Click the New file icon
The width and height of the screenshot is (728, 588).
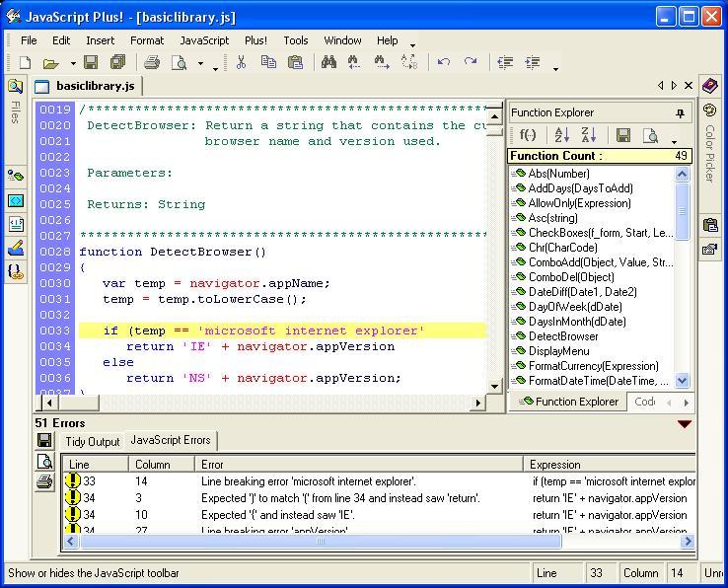(x=24, y=62)
